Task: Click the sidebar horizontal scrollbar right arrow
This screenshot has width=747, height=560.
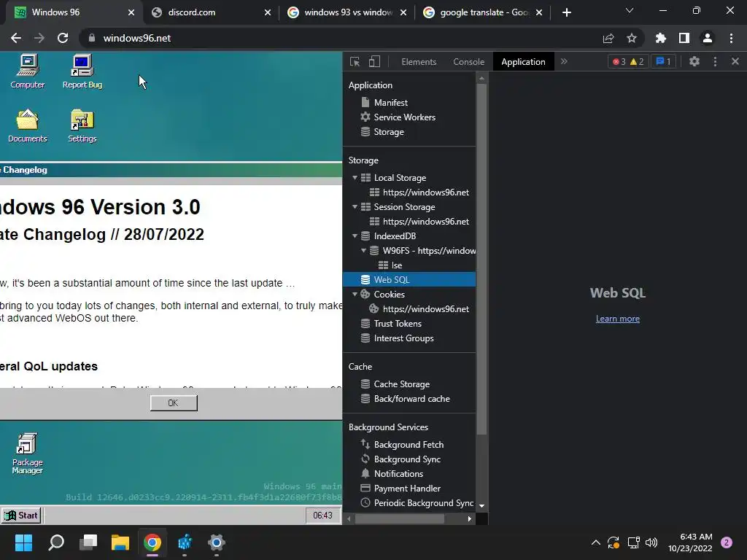Action: (x=470, y=518)
